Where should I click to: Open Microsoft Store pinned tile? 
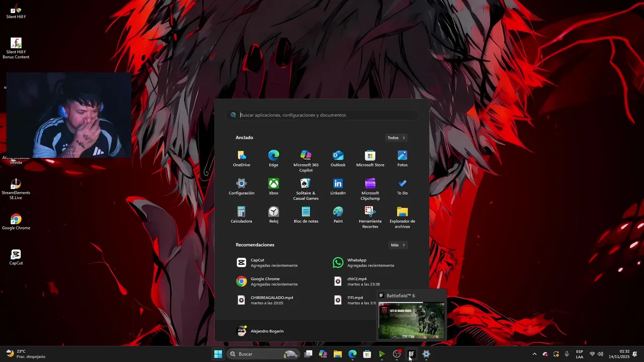(x=370, y=158)
